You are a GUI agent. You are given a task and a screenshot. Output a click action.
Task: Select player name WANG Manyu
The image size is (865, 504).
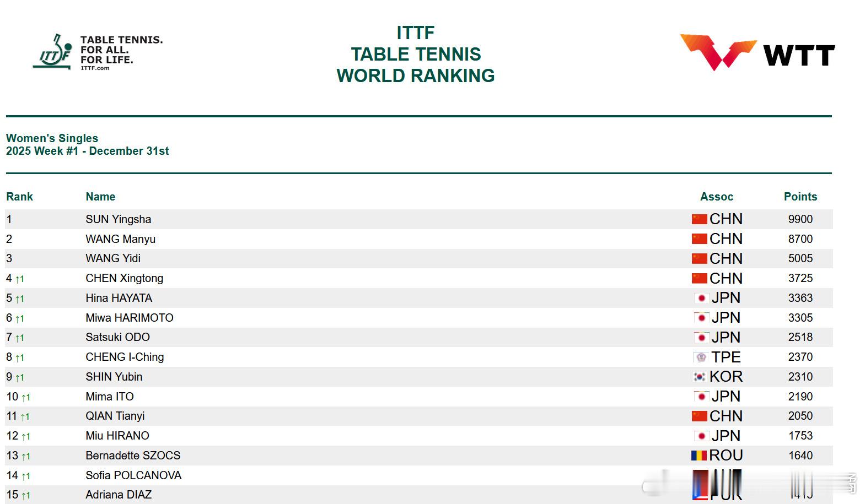point(120,239)
